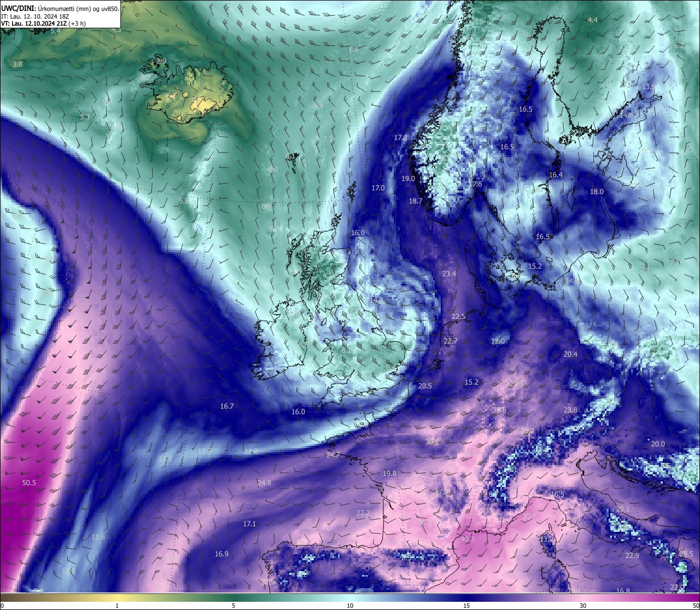Click the 24.7 value label
This screenshot has width=700, height=610.
[x=332, y=455]
